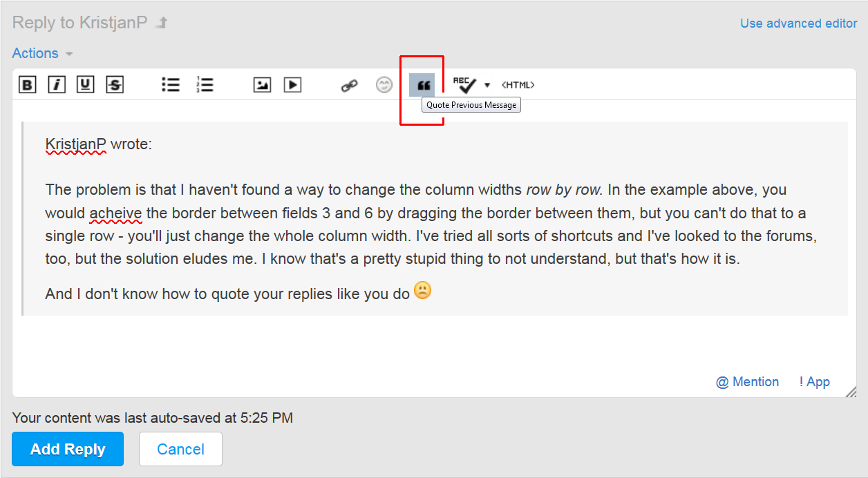Insert a video

[293, 85]
